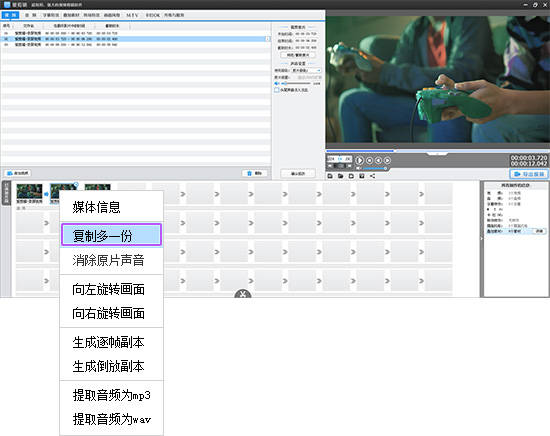The width and height of the screenshot is (550, 436).
Task: Choose 向右旋转画面 to rotate right
Action: [x=111, y=313]
